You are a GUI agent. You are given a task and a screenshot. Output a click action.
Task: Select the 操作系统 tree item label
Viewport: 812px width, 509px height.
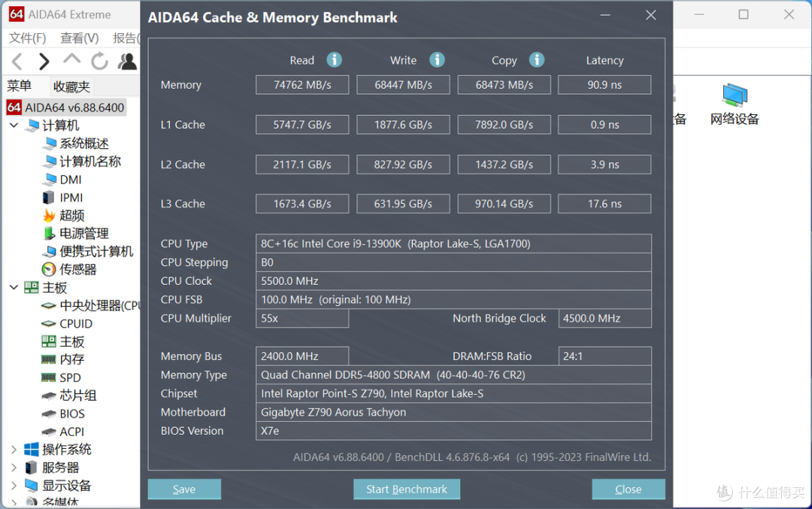67,450
